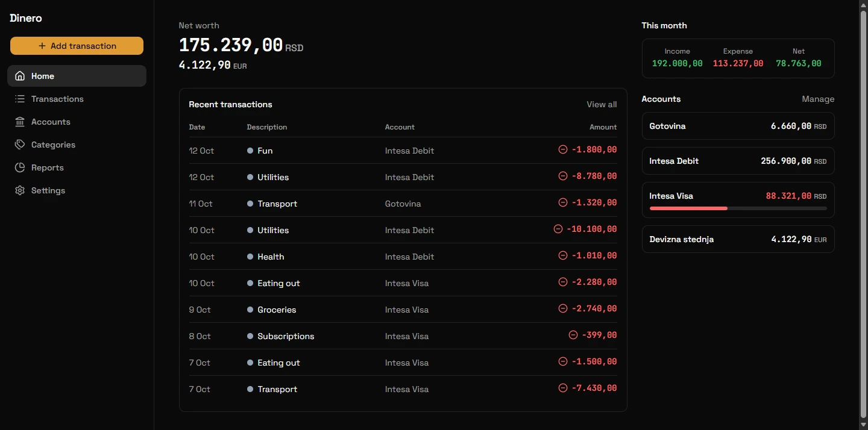Viewport: 868px width, 430px height.
Task: Click Intesa Debit balance 256.900,00
Action: (x=786, y=161)
